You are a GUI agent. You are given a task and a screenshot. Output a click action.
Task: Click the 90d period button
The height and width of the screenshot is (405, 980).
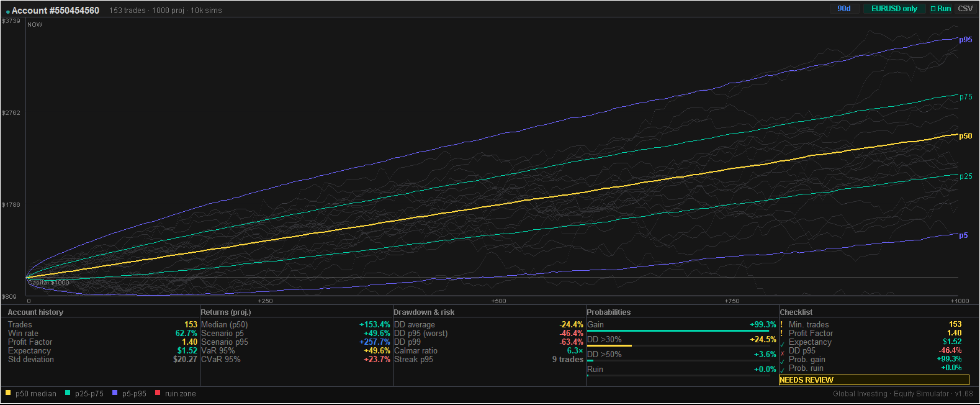tap(843, 9)
